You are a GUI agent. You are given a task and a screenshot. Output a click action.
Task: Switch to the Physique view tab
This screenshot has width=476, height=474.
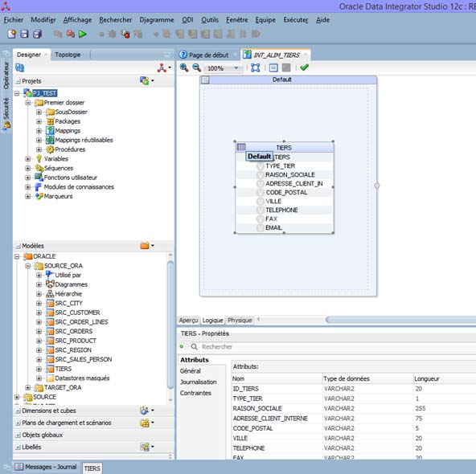(x=240, y=321)
